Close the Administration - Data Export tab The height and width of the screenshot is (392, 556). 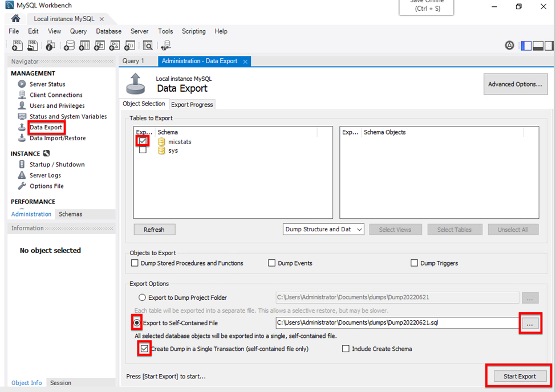click(x=245, y=62)
